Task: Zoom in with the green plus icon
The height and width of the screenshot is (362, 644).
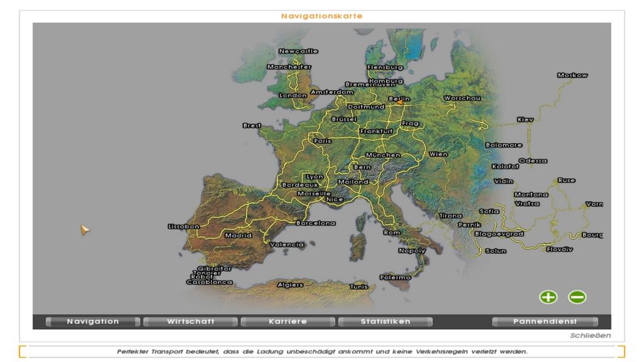Action: (x=548, y=297)
